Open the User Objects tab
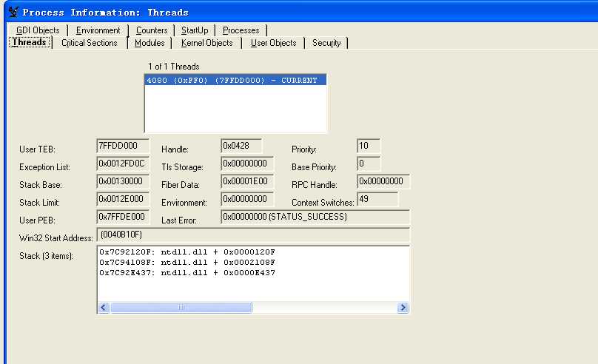 (x=273, y=43)
